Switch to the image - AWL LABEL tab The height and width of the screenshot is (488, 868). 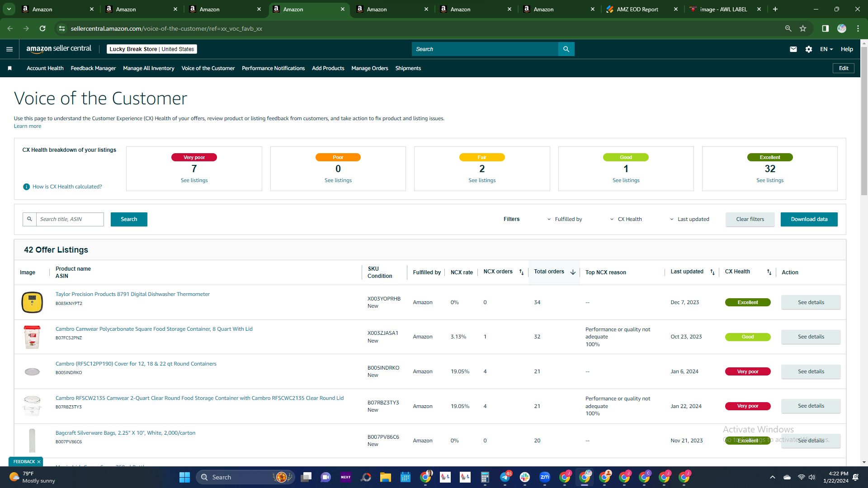(x=726, y=9)
